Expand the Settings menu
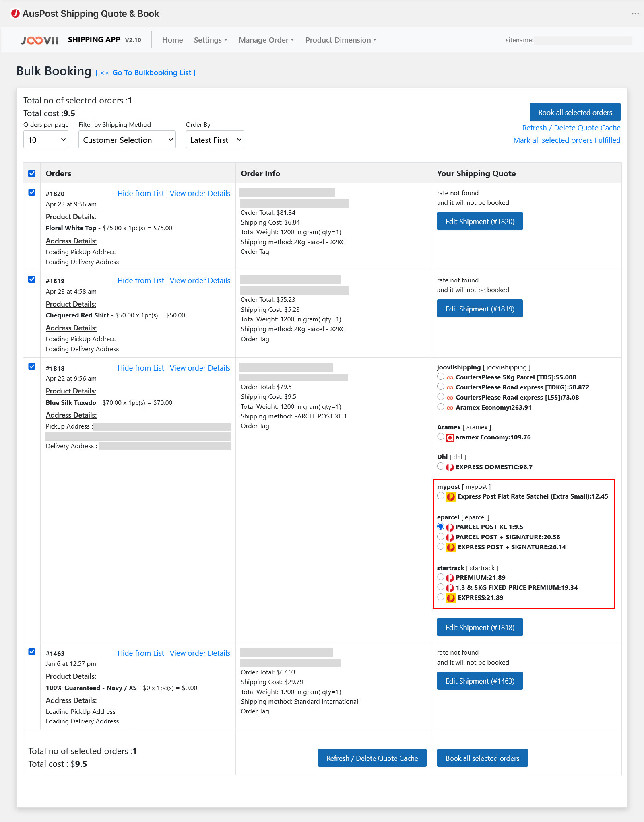The width and height of the screenshot is (644, 822). pyautogui.click(x=211, y=40)
